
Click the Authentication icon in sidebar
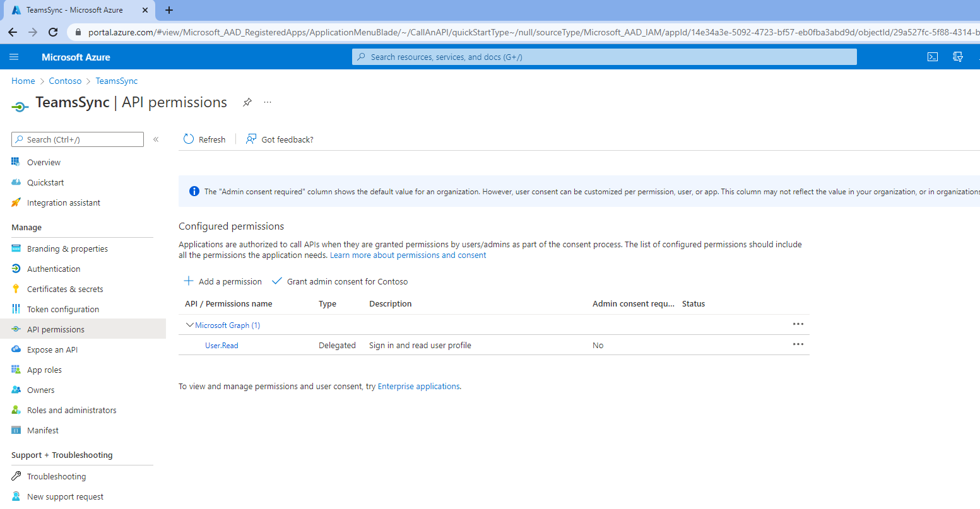click(x=16, y=269)
